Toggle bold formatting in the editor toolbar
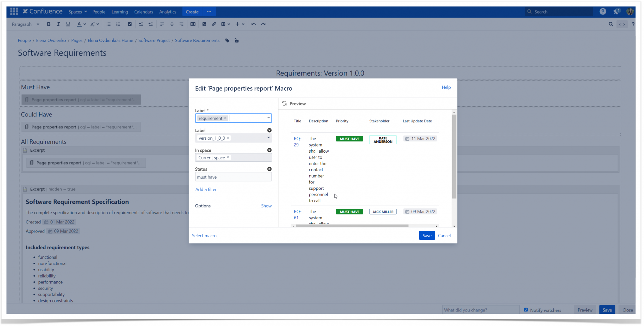The height and width of the screenshot is (326, 644). pyautogui.click(x=48, y=24)
